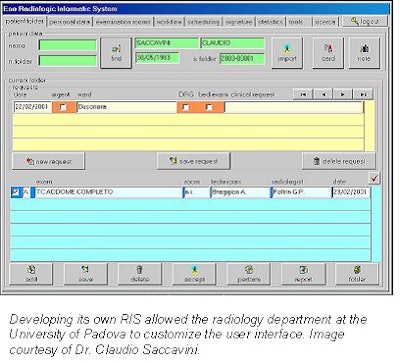Click the add exam button
Viewport: 400px width, 363px height.
coord(31,274)
